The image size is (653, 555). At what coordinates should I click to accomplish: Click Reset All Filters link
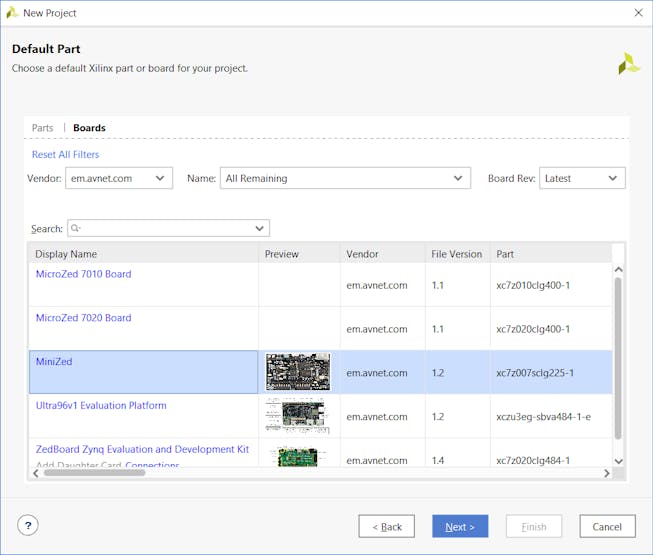[65, 154]
